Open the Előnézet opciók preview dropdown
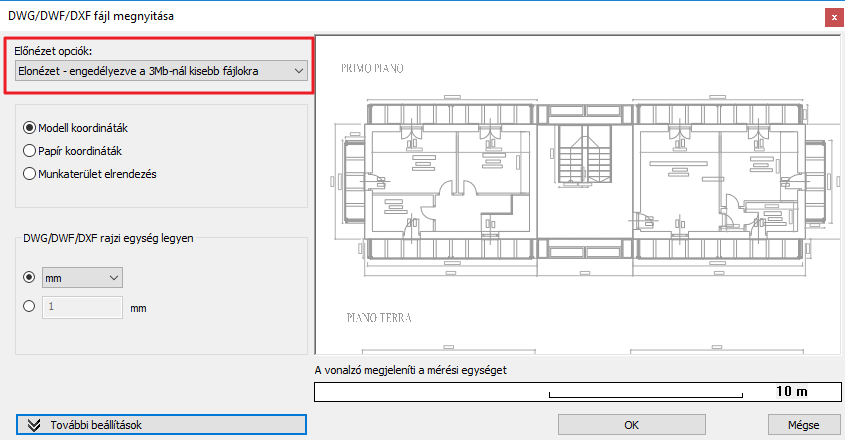The height and width of the screenshot is (440, 845). pyautogui.click(x=161, y=71)
